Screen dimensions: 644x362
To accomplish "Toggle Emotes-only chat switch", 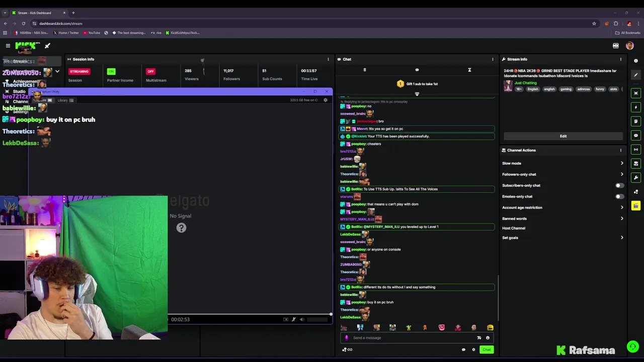I will [x=620, y=197].
